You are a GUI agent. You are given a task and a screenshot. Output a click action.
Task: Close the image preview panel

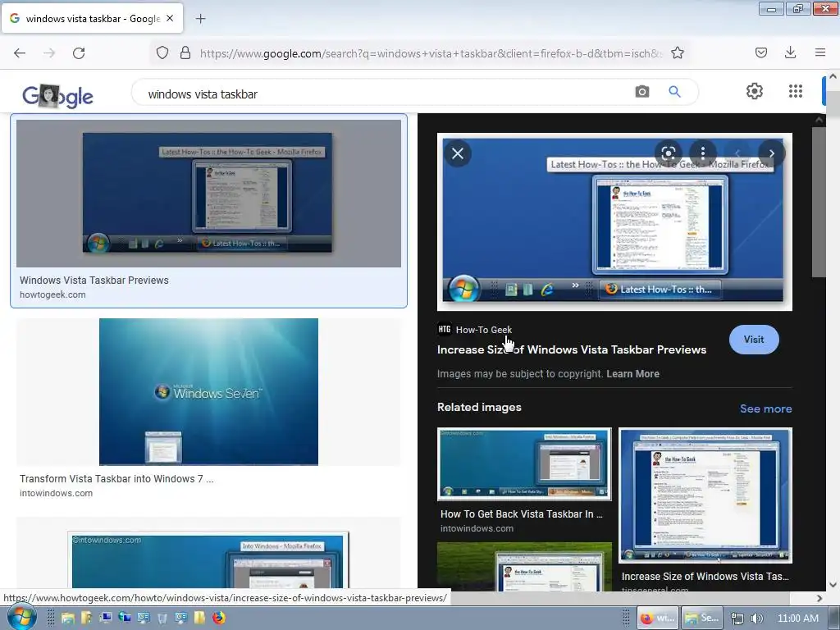pyautogui.click(x=458, y=153)
